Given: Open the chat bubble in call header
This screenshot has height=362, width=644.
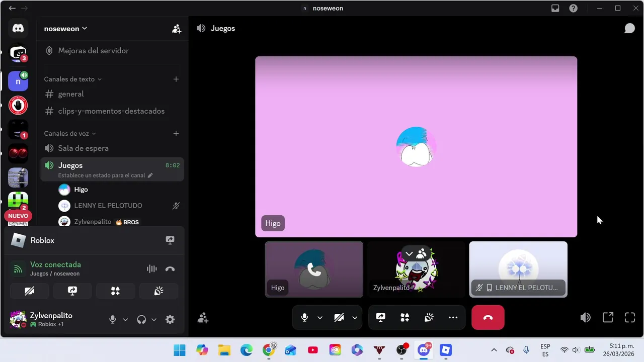Looking at the screenshot, I should [629, 28].
